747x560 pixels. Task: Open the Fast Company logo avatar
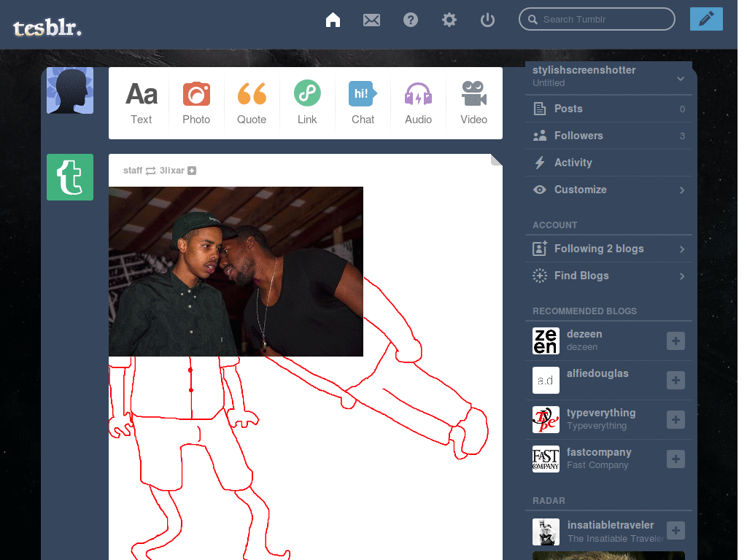point(546,459)
